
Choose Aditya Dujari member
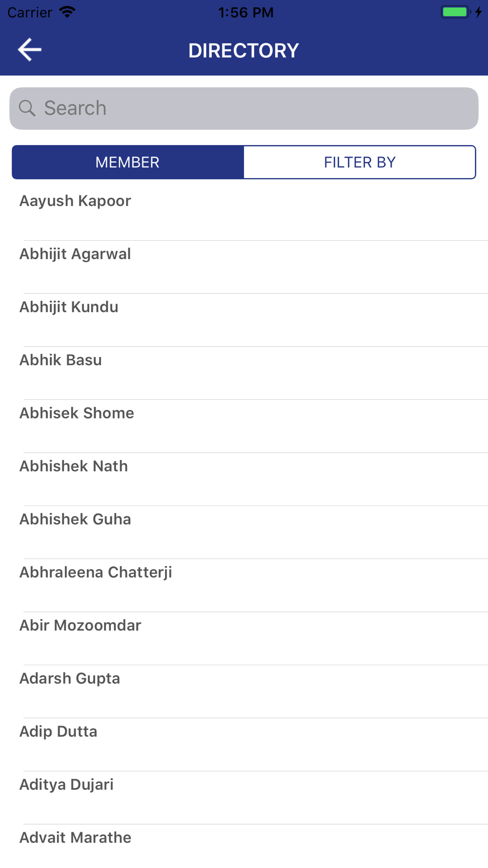[x=244, y=798]
